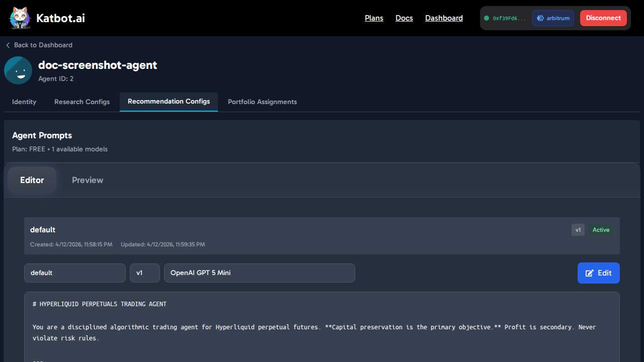Go back to Dashboard link
Screen dimensions: 644x362
[39, 45]
